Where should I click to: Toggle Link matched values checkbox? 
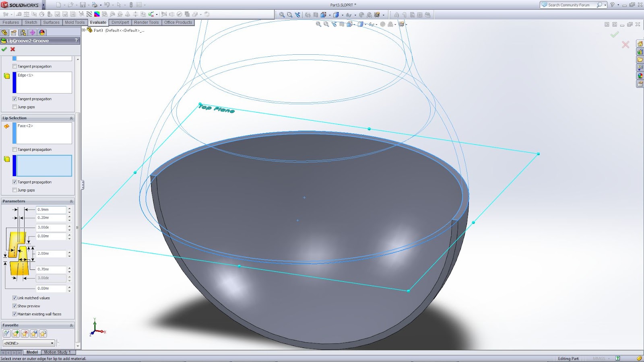point(15,298)
